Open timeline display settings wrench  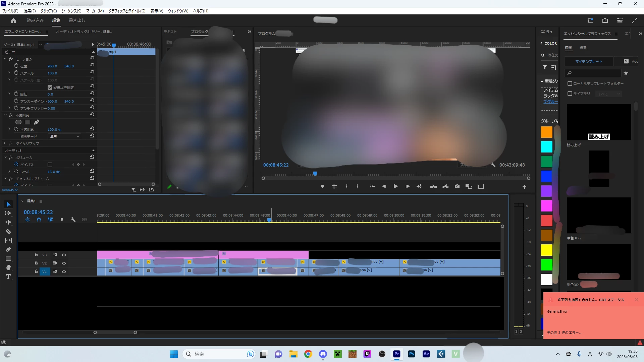point(73,220)
